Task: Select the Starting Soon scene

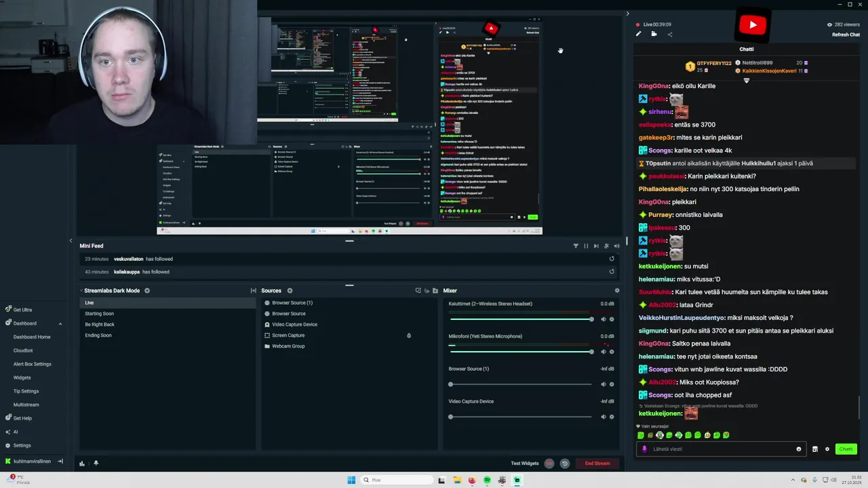Action: pyautogui.click(x=167, y=314)
